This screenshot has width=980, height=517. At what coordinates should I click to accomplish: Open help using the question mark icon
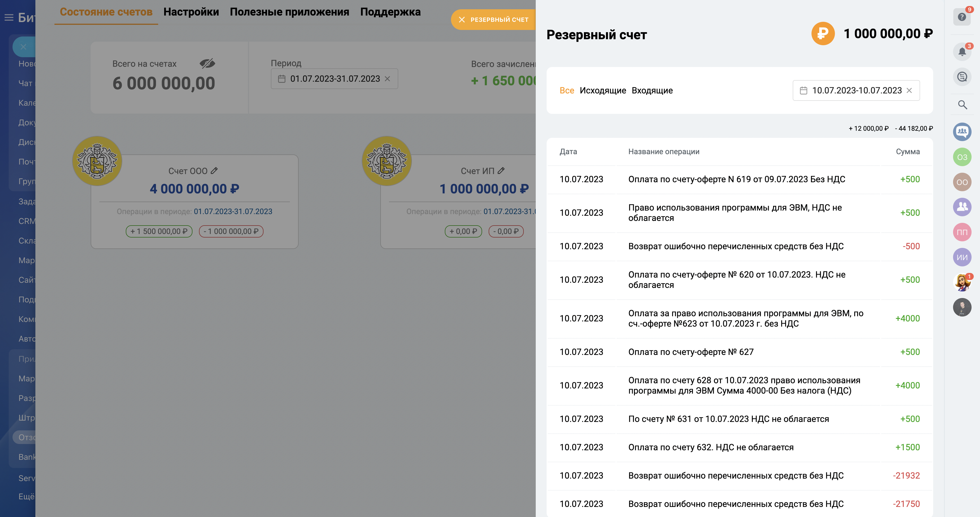pos(963,17)
